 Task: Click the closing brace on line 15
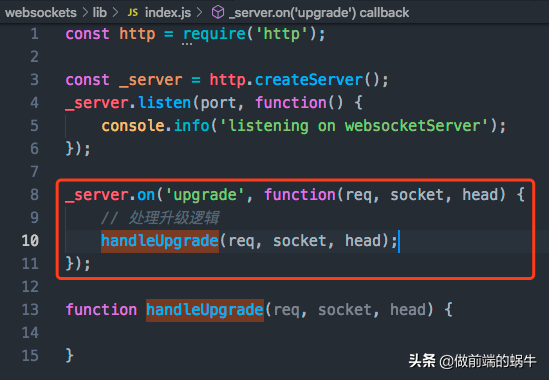click(x=70, y=355)
